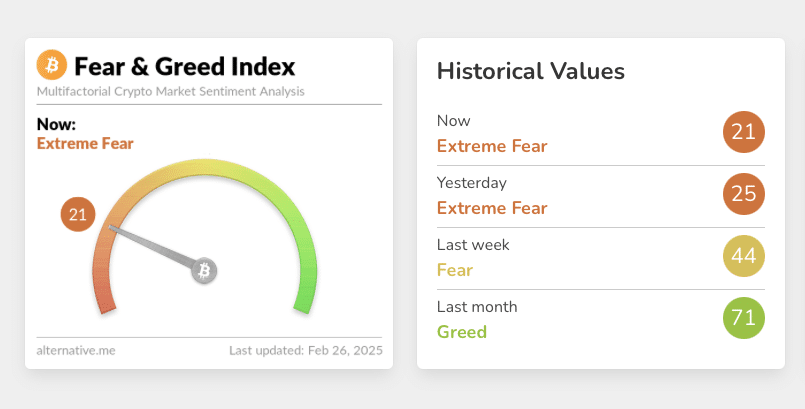The width and height of the screenshot is (805, 409).
Task: Select the Greed label under Last month
Action: (x=462, y=332)
